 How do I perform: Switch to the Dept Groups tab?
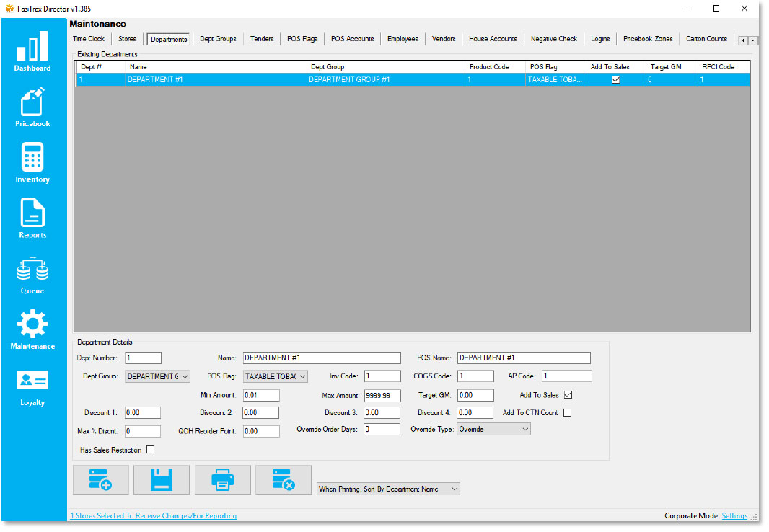(219, 39)
